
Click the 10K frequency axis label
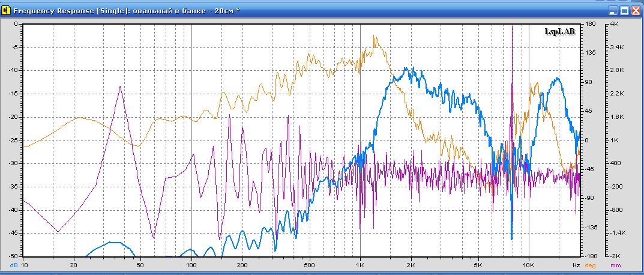pos(529,265)
